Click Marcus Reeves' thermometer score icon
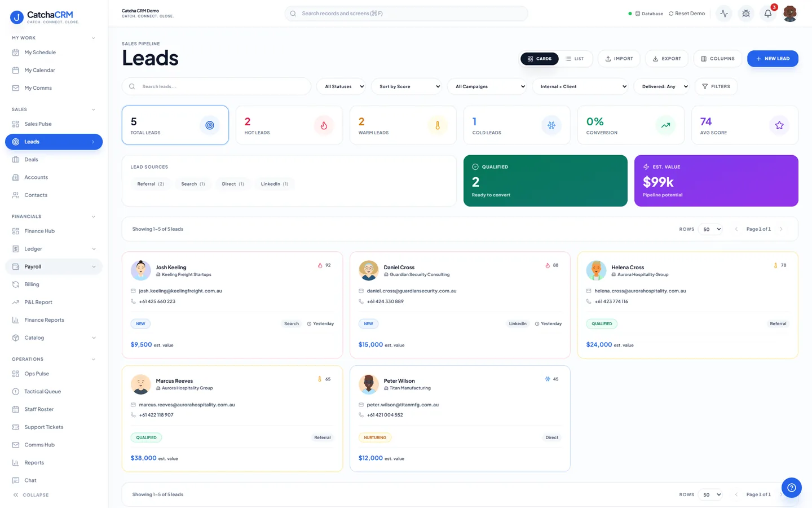The image size is (812, 508). click(x=320, y=379)
